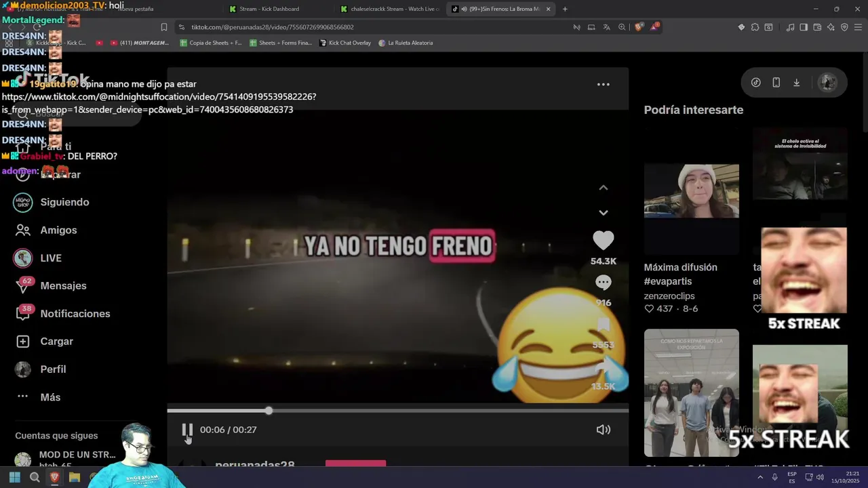Open the Brave Rewards triangle icon
The width and height of the screenshot is (868, 488).
(654, 27)
